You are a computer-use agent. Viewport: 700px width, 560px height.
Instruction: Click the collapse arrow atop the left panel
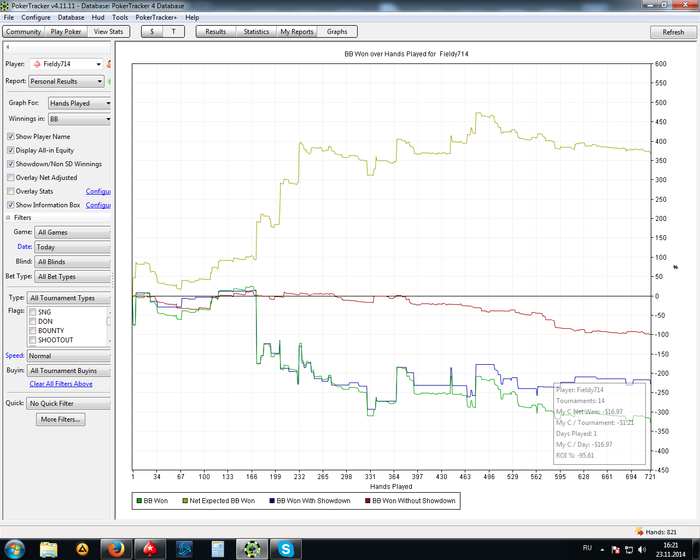pyautogui.click(x=8, y=47)
